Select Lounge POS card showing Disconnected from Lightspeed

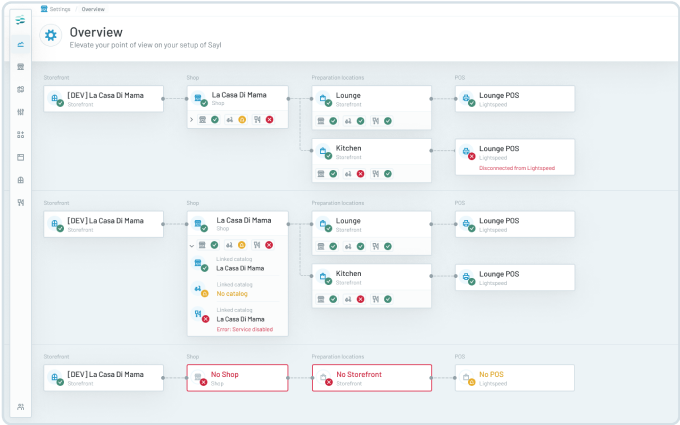pyautogui.click(x=515, y=157)
